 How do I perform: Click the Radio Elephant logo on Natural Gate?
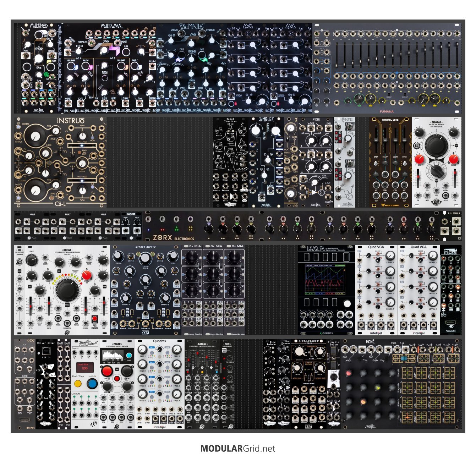tap(390, 205)
